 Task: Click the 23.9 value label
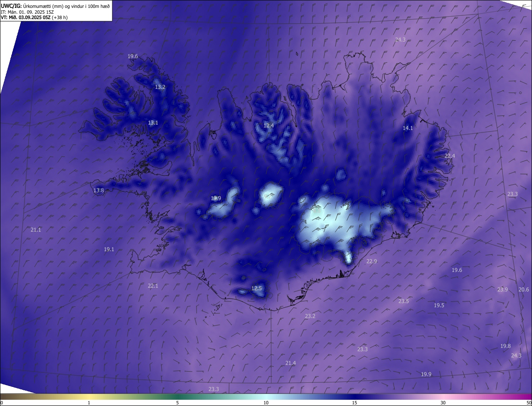tap(502, 290)
